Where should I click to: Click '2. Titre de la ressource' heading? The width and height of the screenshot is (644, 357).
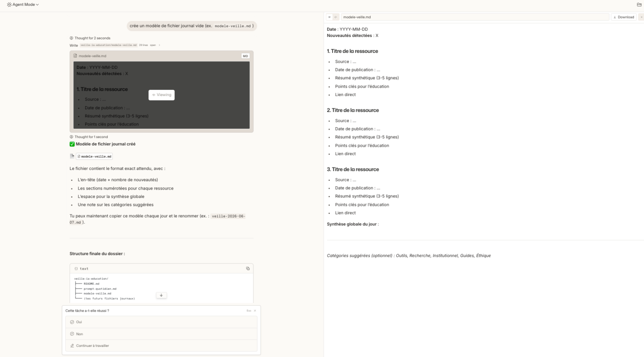click(353, 110)
